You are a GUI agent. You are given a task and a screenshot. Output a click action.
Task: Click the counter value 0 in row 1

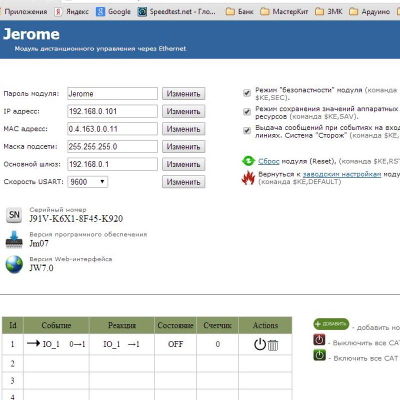[217, 344]
